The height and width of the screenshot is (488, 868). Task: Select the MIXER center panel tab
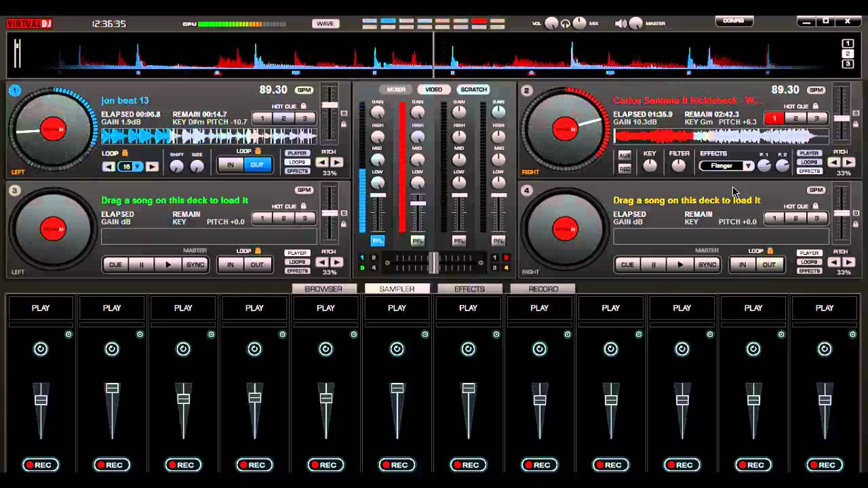click(x=396, y=89)
